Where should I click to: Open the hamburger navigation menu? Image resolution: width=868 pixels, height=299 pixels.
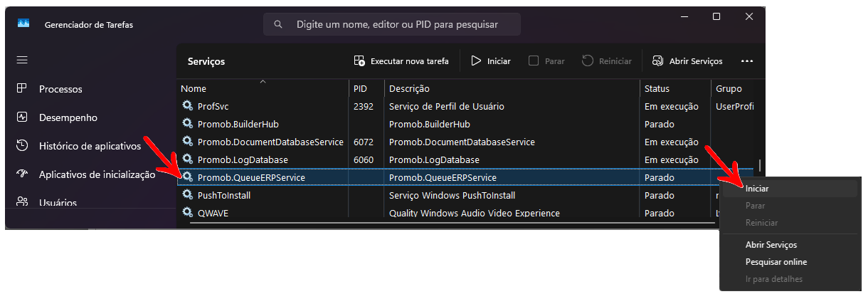pos(22,61)
